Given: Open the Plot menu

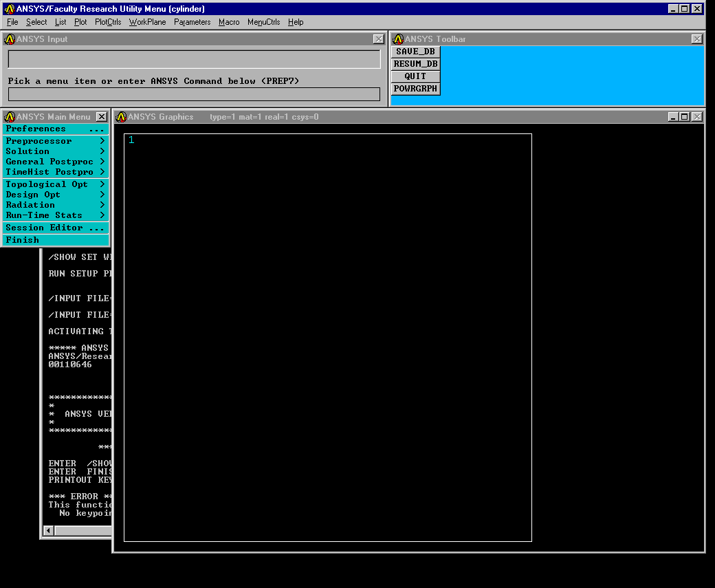Looking at the screenshot, I should tap(80, 22).
